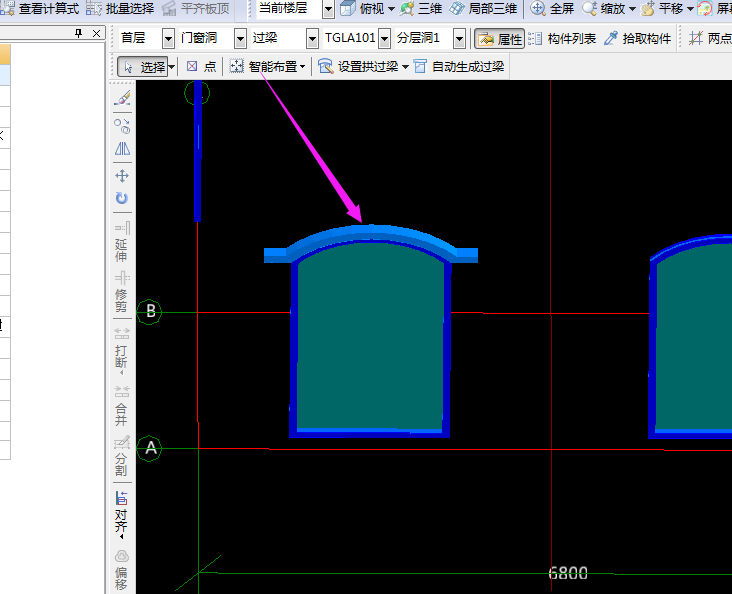
Task: Expand the 缩放 dropdown arrow
Action: [632, 8]
